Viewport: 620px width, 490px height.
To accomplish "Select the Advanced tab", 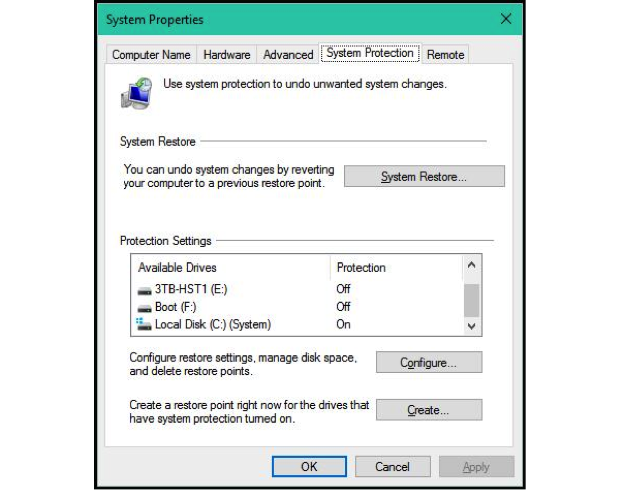I will tap(288, 55).
